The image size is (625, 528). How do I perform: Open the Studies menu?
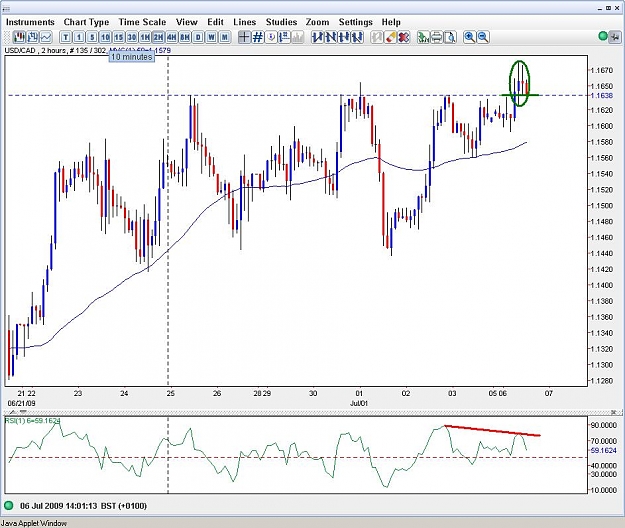click(x=281, y=22)
